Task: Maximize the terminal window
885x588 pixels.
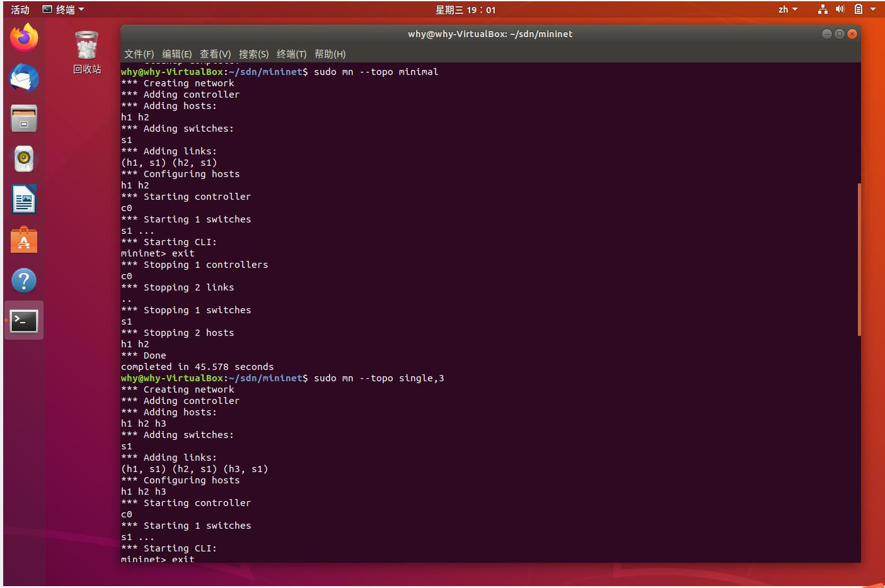Action: point(840,34)
